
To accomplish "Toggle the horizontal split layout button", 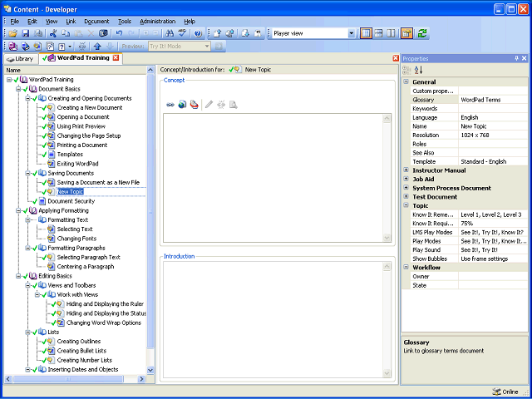I will pyautogui.click(x=378, y=33).
